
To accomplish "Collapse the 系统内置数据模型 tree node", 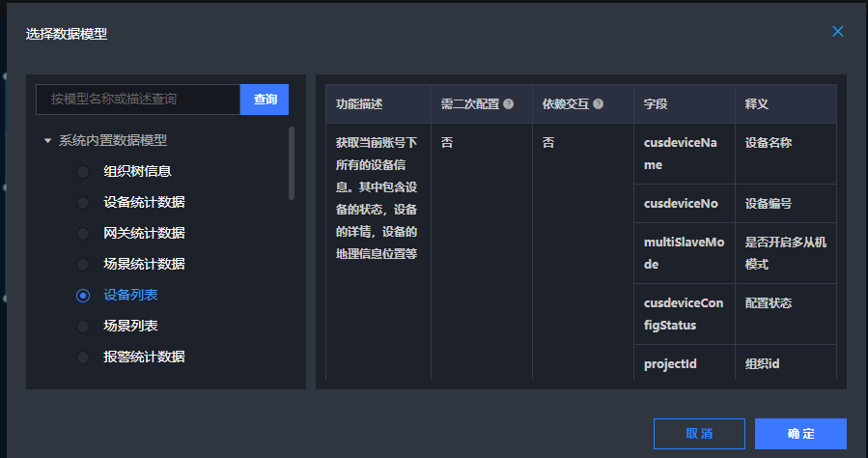I will point(47,141).
